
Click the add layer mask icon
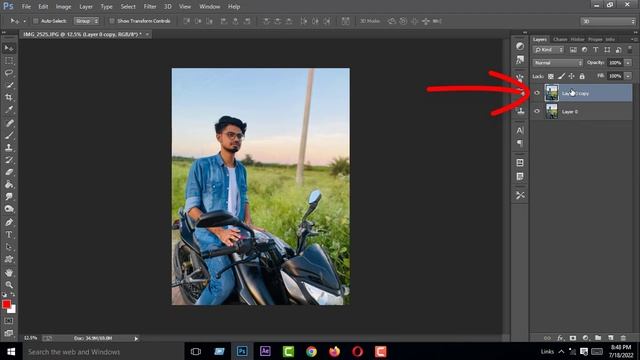573,338
